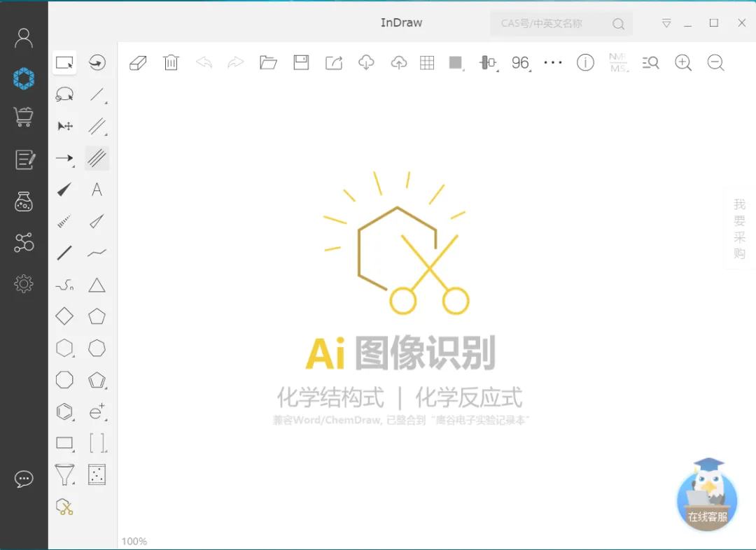Select the electron charge tool
The width and height of the screenshot is (756, 550).
(97, 412)
